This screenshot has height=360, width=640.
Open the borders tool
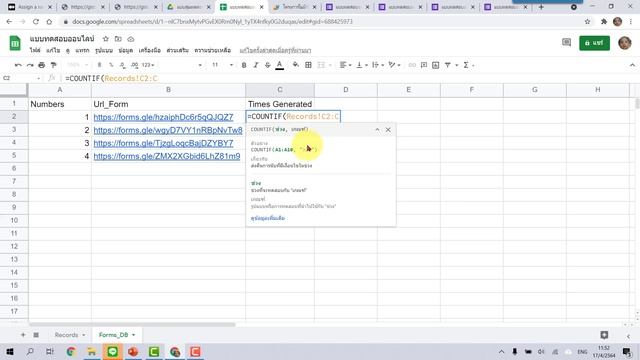coord(308,65)
